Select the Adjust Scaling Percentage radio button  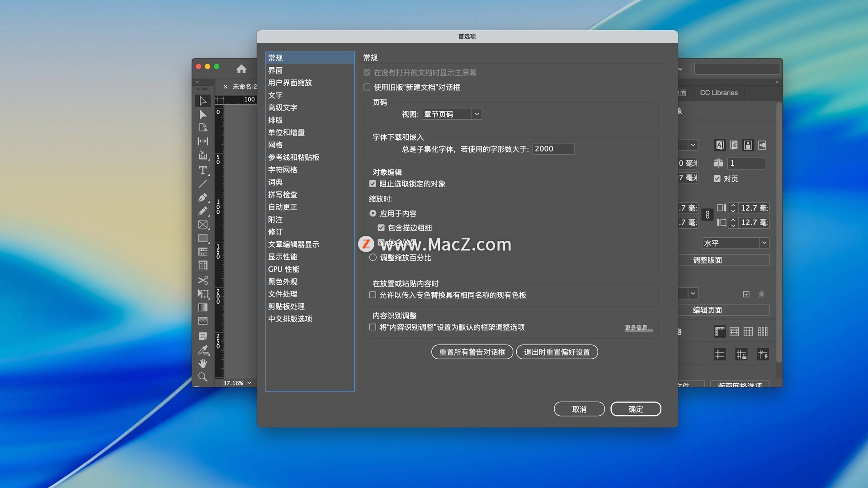(373, 258)
